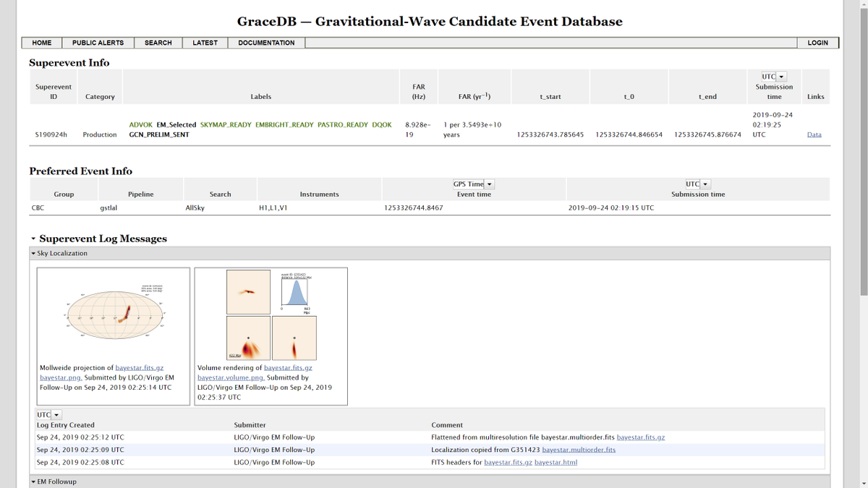Open the UTC dropdown above Log Entry Created
This screenshot has width=868, height=488.
49,415
